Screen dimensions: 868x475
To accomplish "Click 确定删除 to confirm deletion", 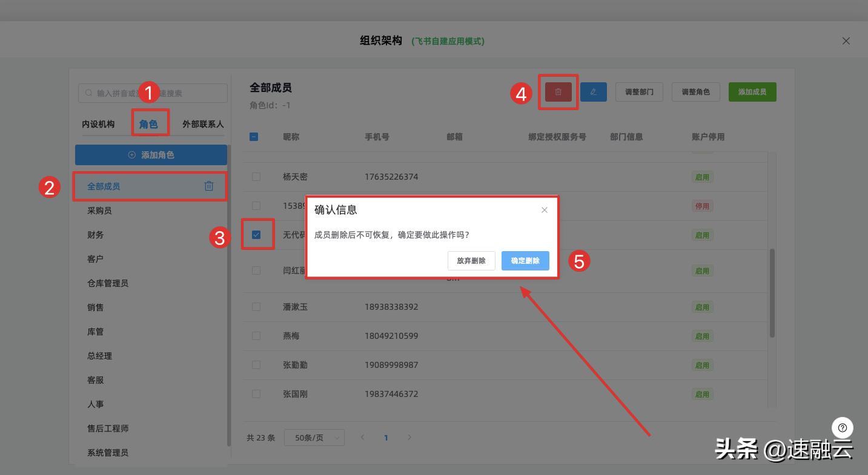I will tap(525, 261).
